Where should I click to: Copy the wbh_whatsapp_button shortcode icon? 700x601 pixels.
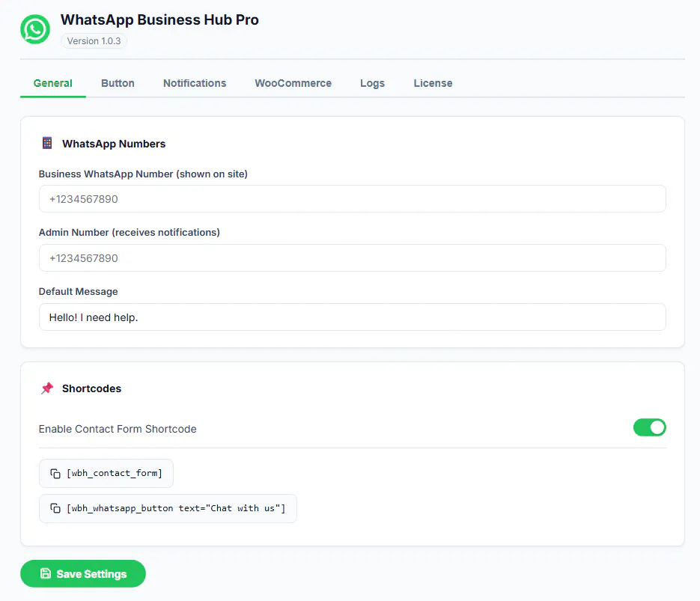point(55,508)
